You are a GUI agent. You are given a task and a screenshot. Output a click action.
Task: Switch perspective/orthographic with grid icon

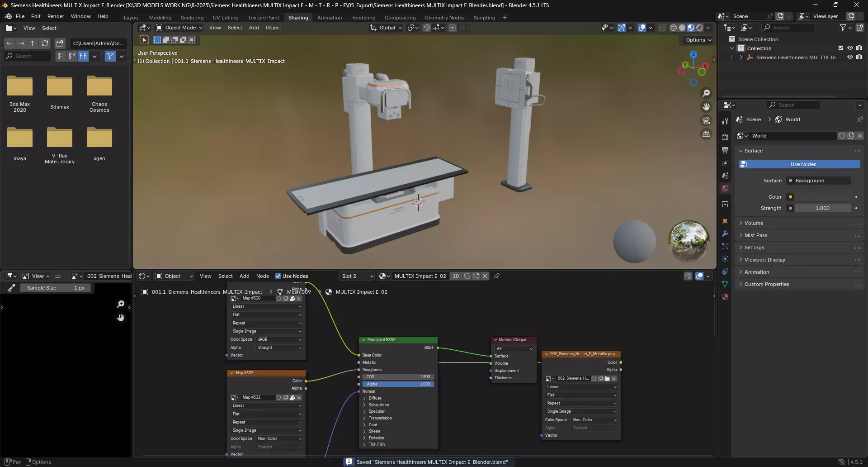click(x=706, y=134)
